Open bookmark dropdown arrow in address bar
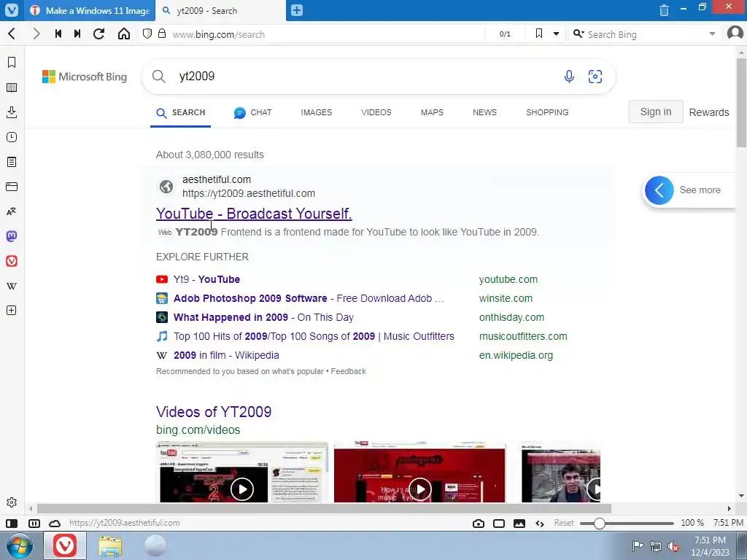Screen dimensions: 747x560 click(556, 34)
